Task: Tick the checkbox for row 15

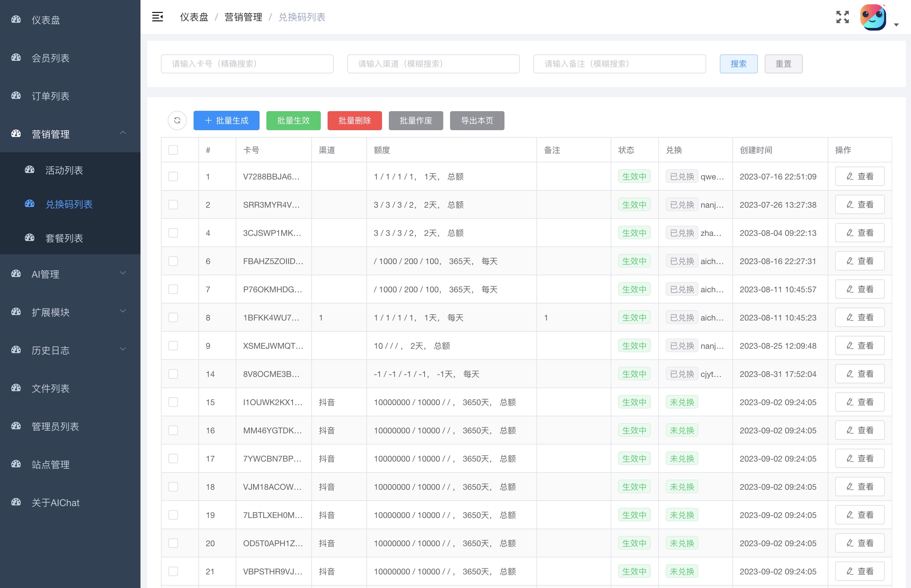Action: pos(173,402)
